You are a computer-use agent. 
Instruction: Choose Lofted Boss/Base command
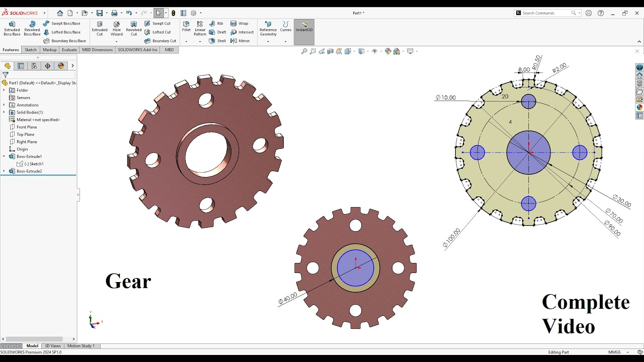click(61, 32)
